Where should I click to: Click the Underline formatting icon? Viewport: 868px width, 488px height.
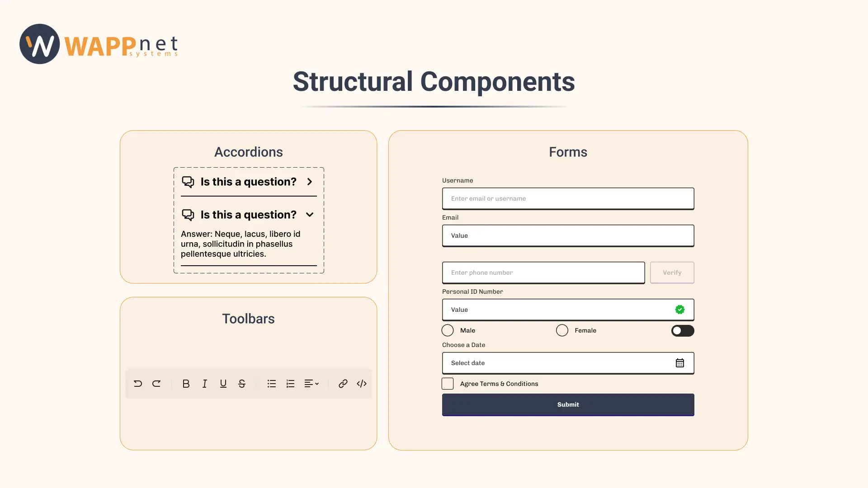pyautogui.click(x=223, y=384)
